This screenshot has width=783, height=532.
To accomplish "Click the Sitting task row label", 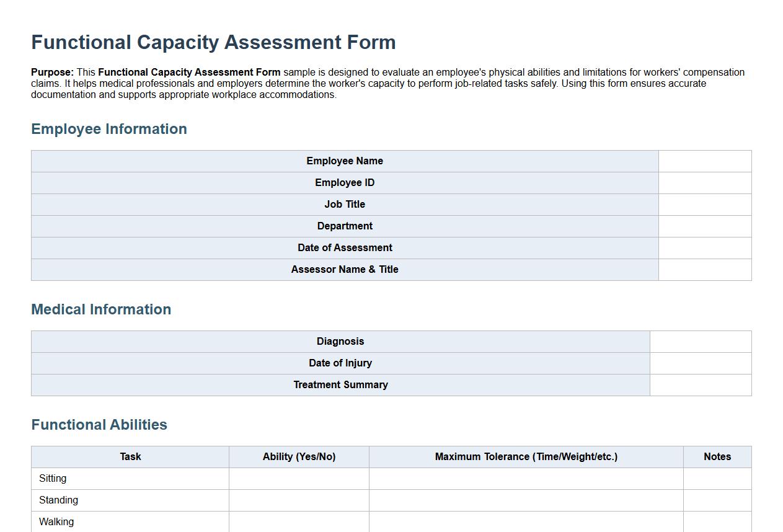I will click(x=52, y=478).
